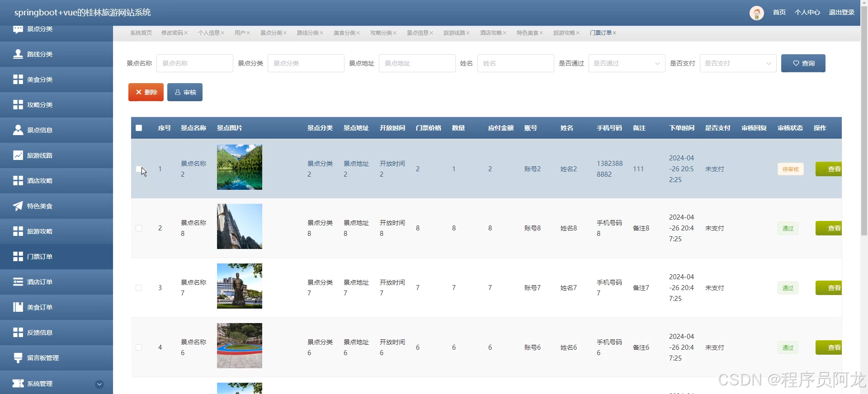Screen dimensions: 868x394
Task: Click the 特色美食 paper plane icon
Action: click(18, 206)
